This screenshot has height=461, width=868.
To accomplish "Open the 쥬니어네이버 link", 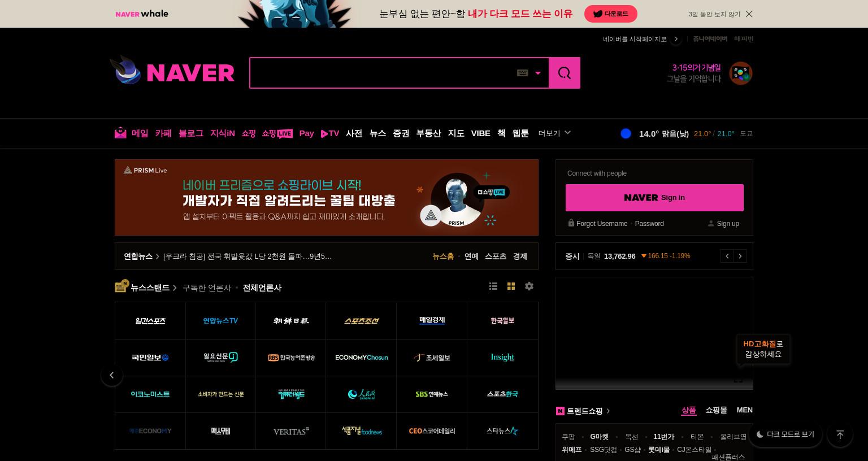I will coord(710,39).
